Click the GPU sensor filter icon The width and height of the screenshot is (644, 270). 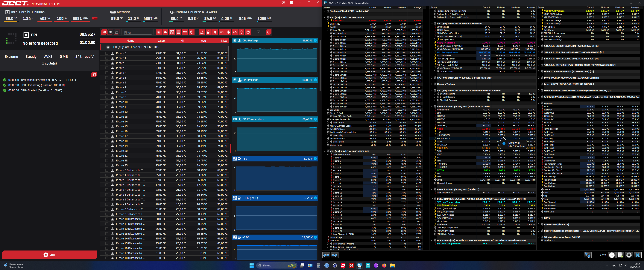click(x=165, y=32)
